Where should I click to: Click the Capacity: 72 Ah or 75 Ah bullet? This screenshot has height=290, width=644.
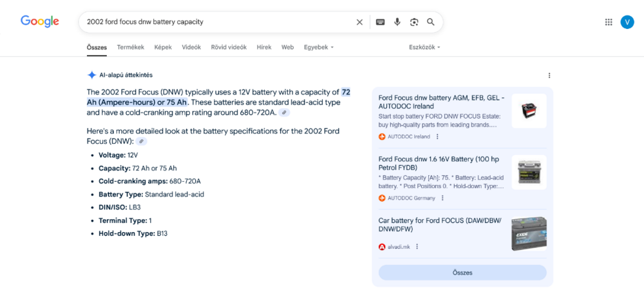[138, 168]
